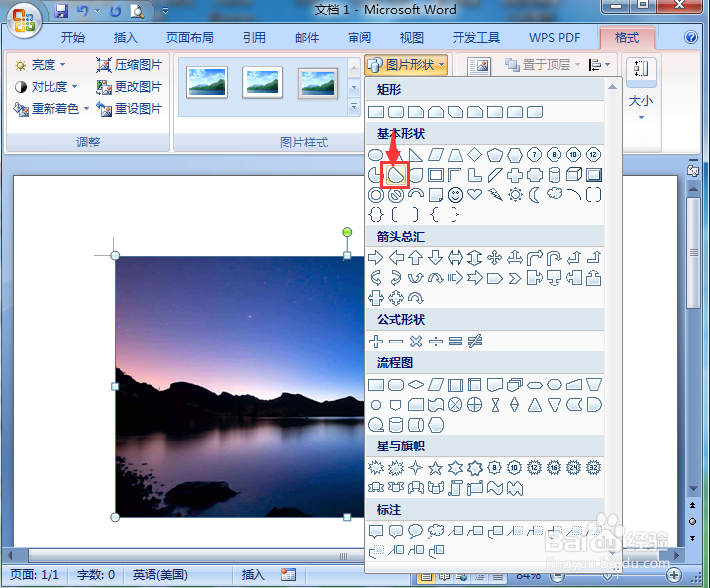
Task: Undo the last action
Action: click(82, 11)
